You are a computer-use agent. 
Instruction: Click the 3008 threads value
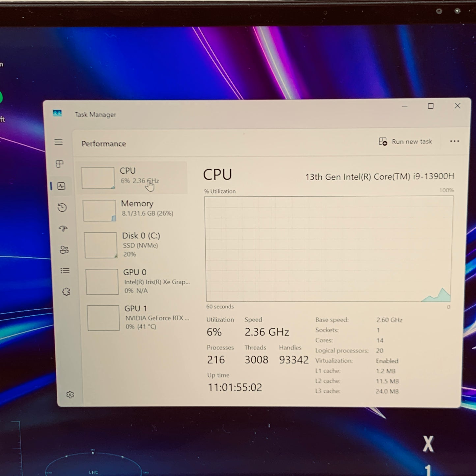pos(256,360)
